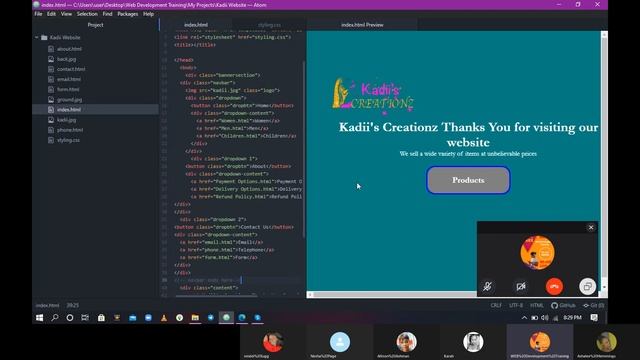Open the GitHub status bar item
Screen dimensions: 640x360
[x=563, y=305]
